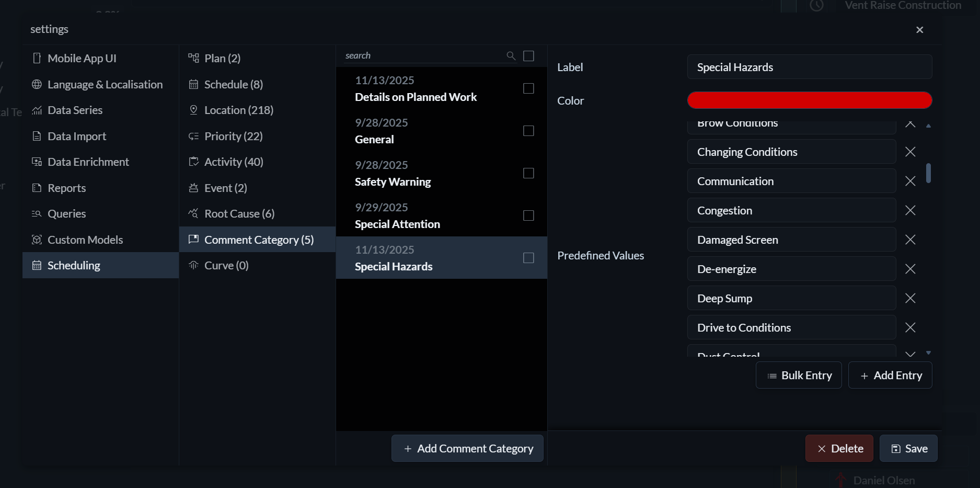Check the Special Hazards checkbox
The image size is (980, 488).
pos(528,258)
